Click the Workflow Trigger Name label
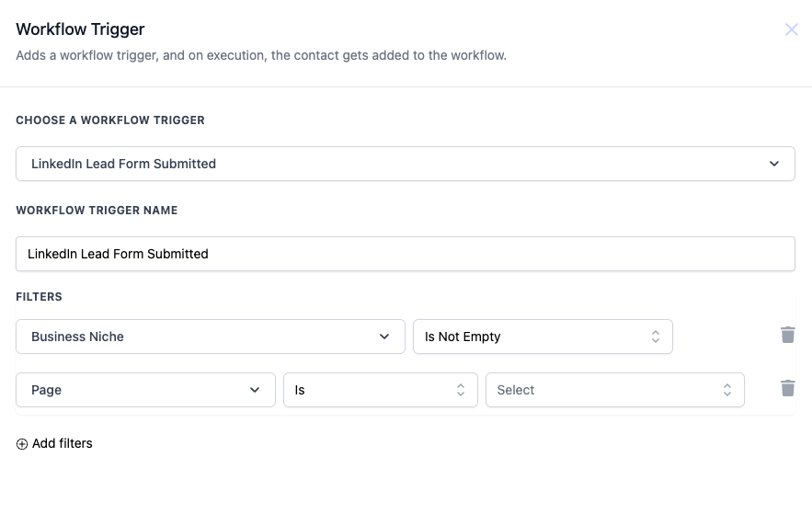The height and width of the screenshot is (514, 812). [97, 211]
